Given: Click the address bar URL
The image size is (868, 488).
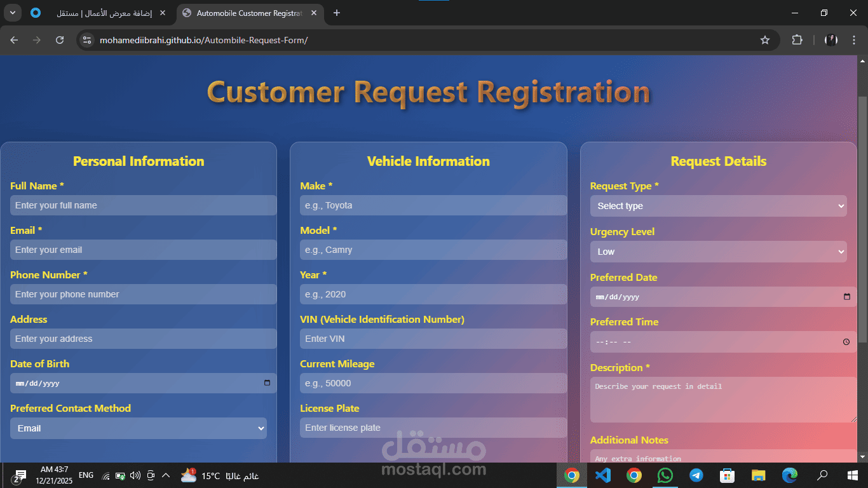Looking at the screenshot, I should pos(203,40).
